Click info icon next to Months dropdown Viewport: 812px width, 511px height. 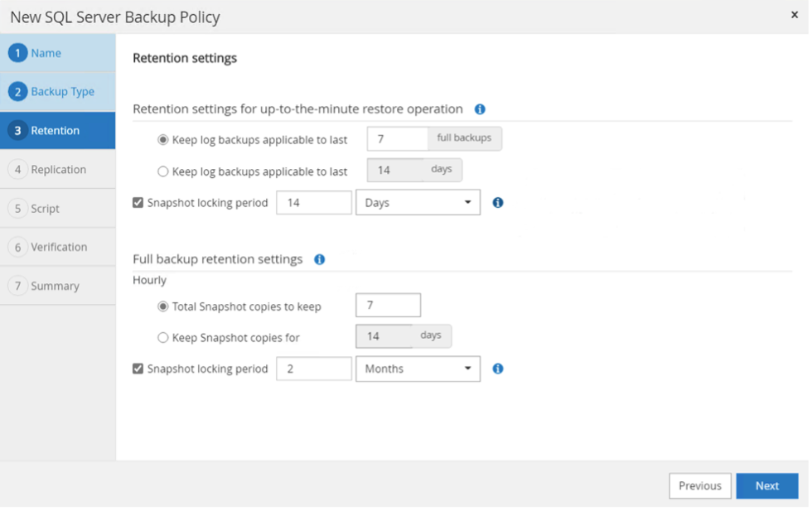498,369
